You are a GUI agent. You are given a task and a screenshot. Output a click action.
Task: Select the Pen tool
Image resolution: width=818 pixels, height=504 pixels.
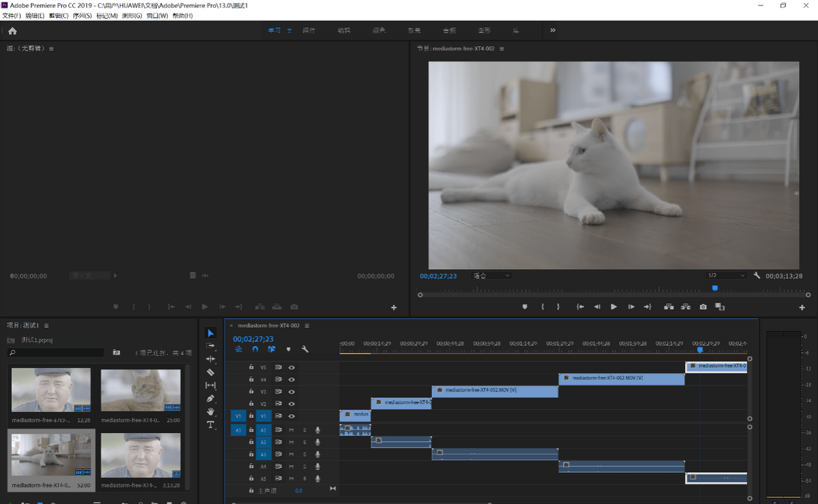pyautogui.click(x=211, y=398)
